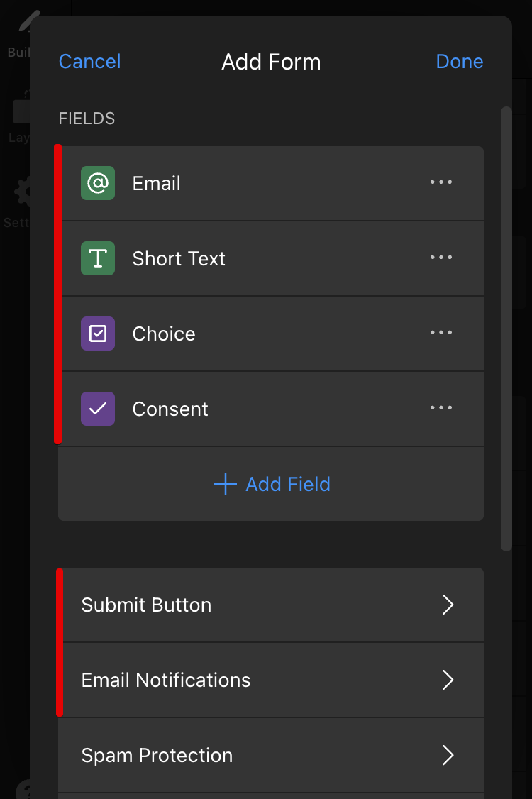532x799 pixels.
Task: Expand Submit Button settings chevron
Action: 448,605
